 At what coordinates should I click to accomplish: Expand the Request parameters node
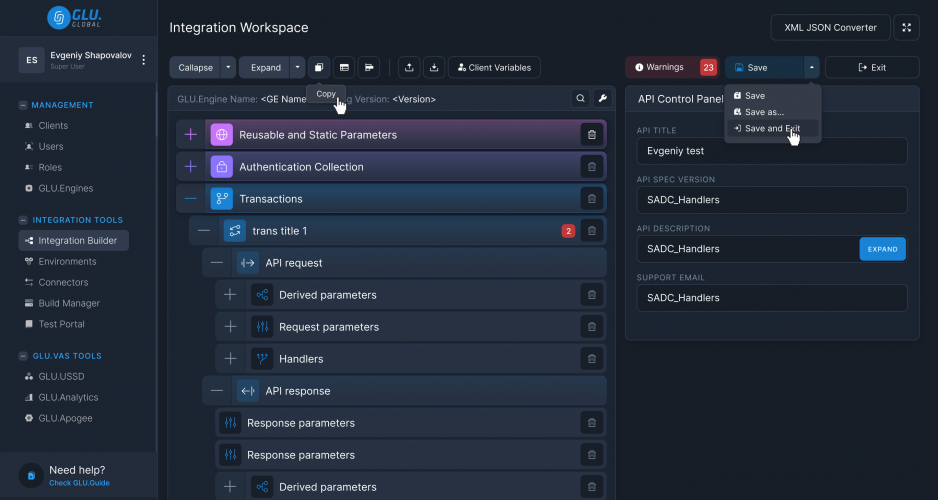(230, 327)
